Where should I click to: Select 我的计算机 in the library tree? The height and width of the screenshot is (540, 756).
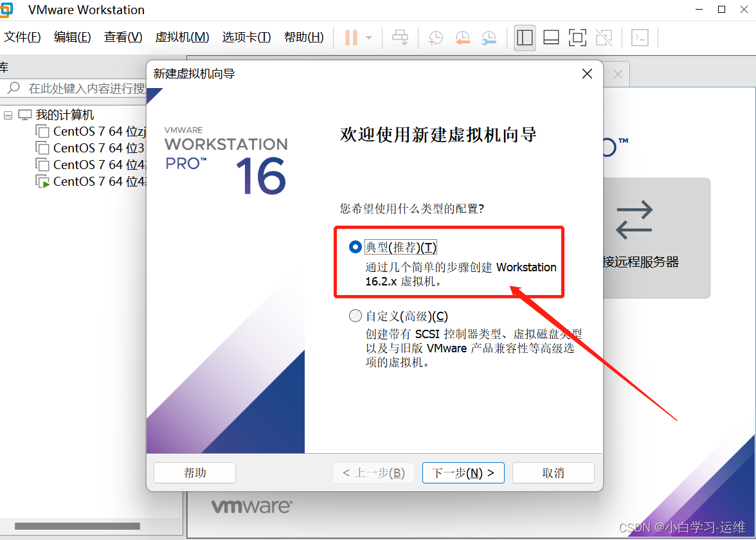tap(64, 114)
